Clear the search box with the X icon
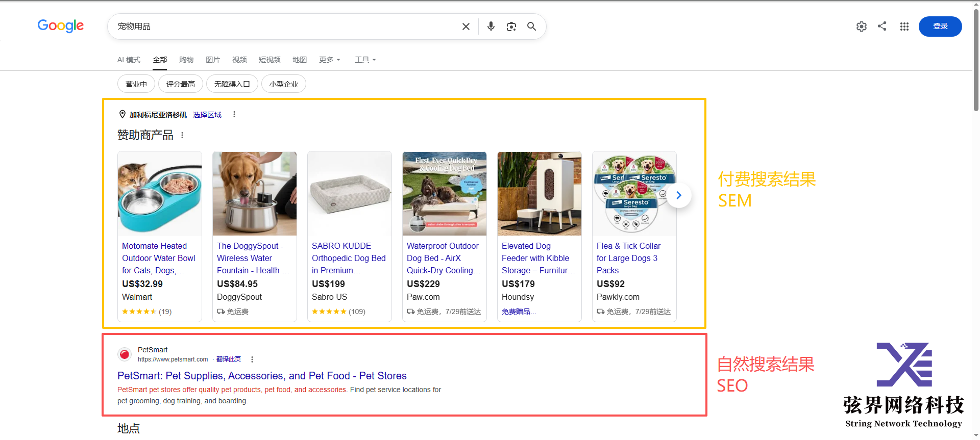Viewport: 980px width, 440px height. (x=465, y=27)
